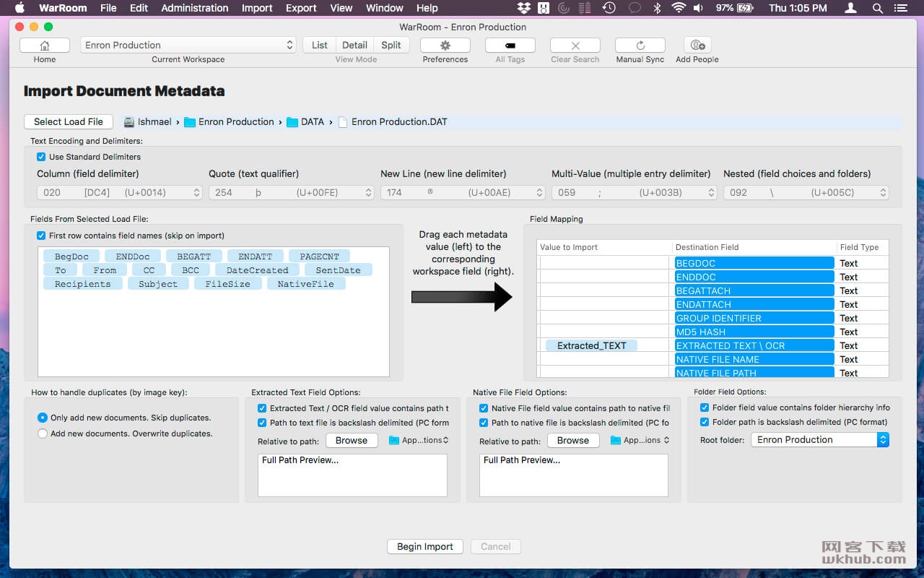
Task: Toggle Path to text file backslash delimited
Action: 262,423
